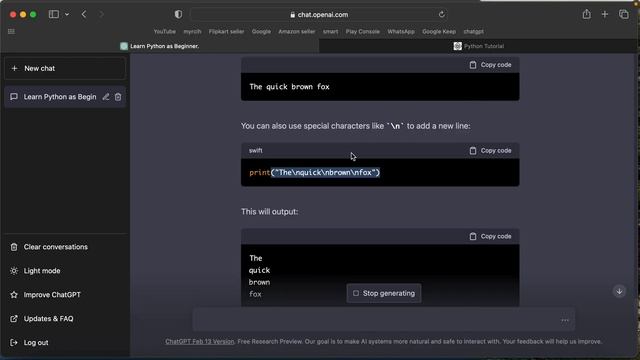Image resolution: width=640 pixels, height=360 pixels.
Task: Copy code of The quick brown fox block
Action: coord(490,65)
